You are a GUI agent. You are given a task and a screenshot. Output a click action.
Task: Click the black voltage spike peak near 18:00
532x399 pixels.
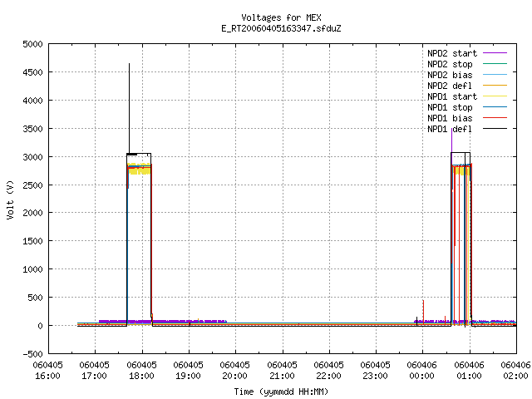(129, 65)
